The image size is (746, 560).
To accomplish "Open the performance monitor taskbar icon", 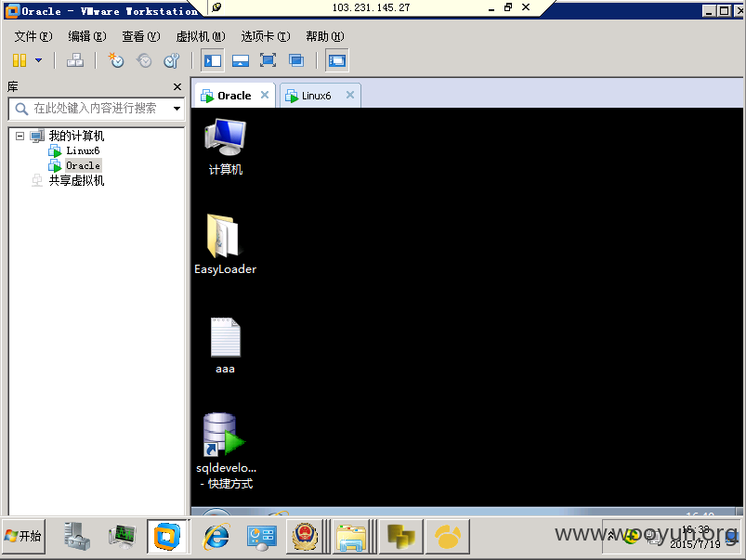I will 123,537.
